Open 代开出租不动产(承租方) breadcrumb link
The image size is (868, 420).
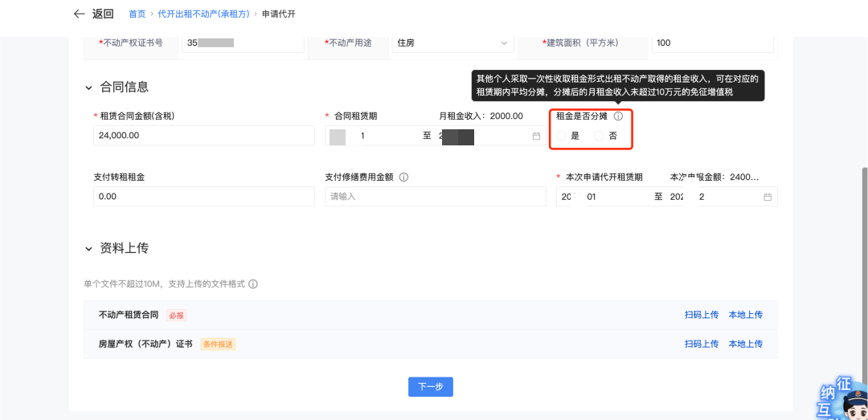[203, 14]
